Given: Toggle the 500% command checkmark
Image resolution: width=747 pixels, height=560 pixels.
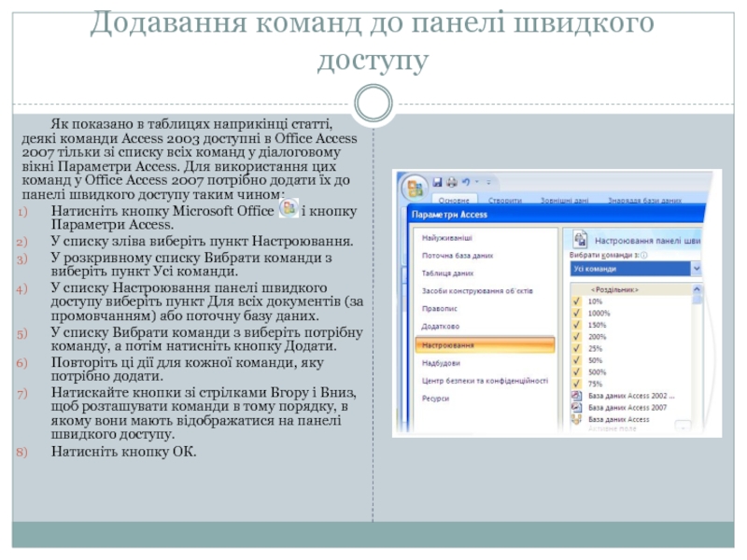Looking at the screenshot, I should click(577, 371).
